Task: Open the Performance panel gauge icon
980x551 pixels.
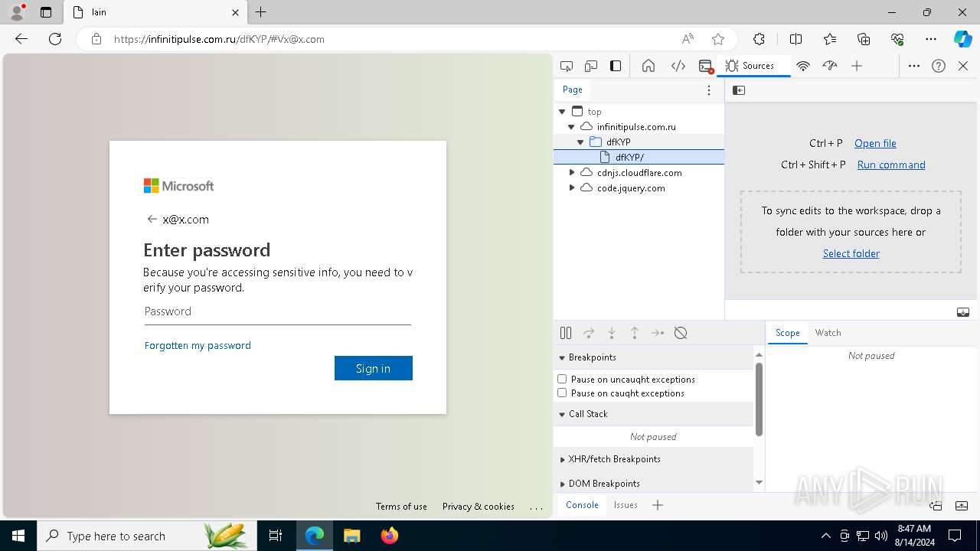Action: click(x=830, y=66)
